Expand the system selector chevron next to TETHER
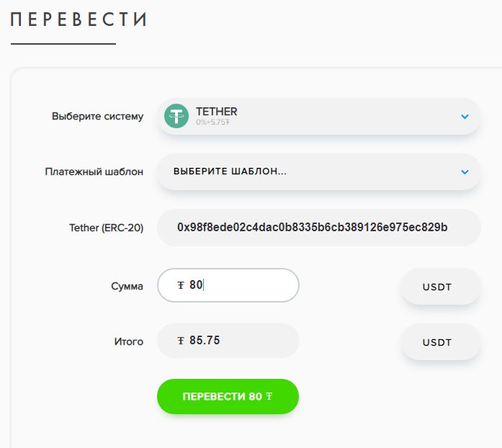Image resolution: width=502 pixels, height=448 pixels. coord(465,117)
